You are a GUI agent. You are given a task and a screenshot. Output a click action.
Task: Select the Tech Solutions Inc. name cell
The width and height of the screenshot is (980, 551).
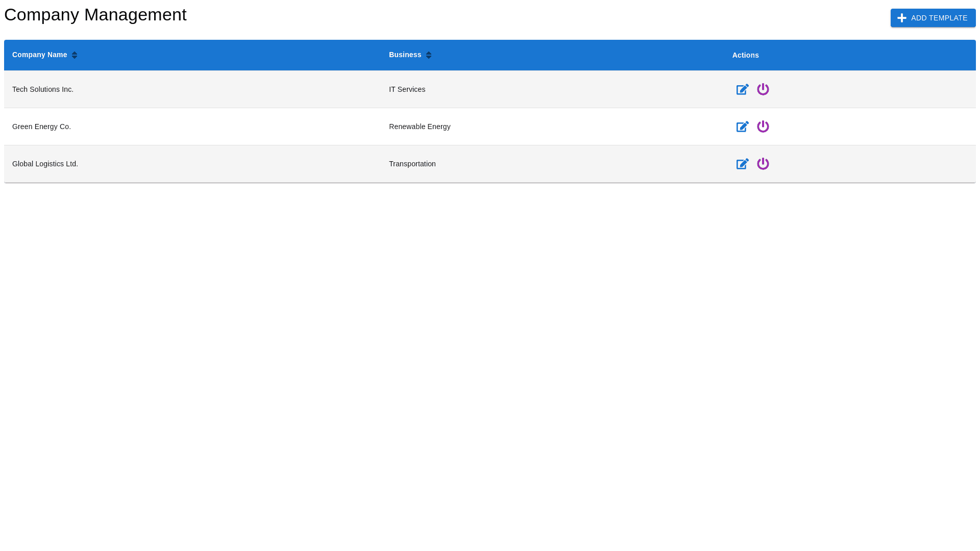(x=43, y=89)
